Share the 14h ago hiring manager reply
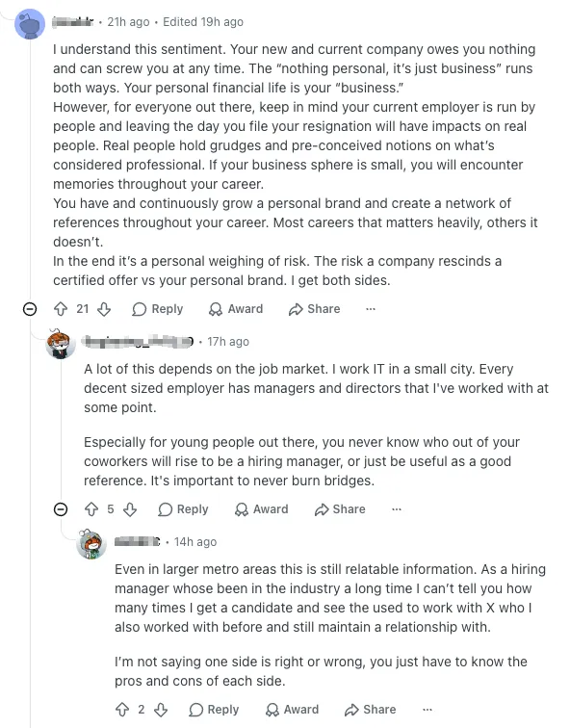Screen dimensions: 570x728 coord(370,710)
